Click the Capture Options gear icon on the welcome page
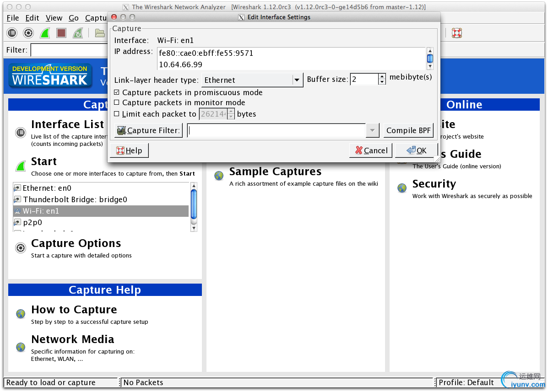This screenshot has width=548, height=392. click(x=21, y=248)
